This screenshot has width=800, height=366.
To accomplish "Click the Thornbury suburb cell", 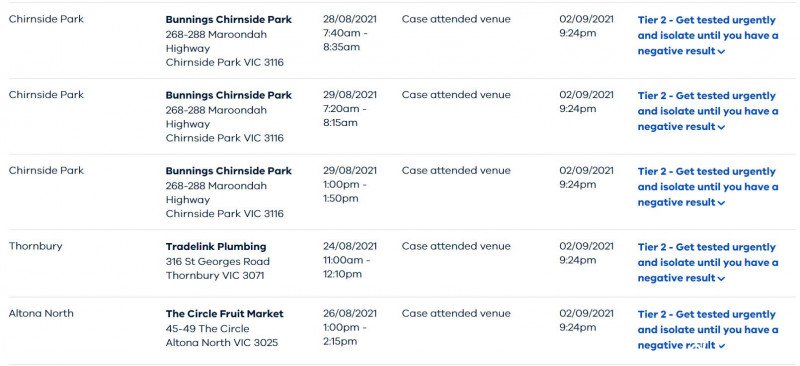I will tap(36, 246).
